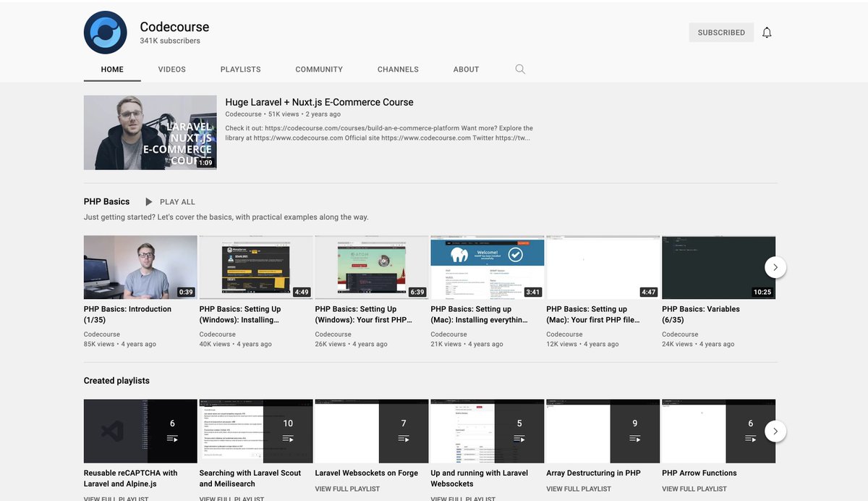868x501 pixels.
Task: Open the About tab
Action: [467, 70]
